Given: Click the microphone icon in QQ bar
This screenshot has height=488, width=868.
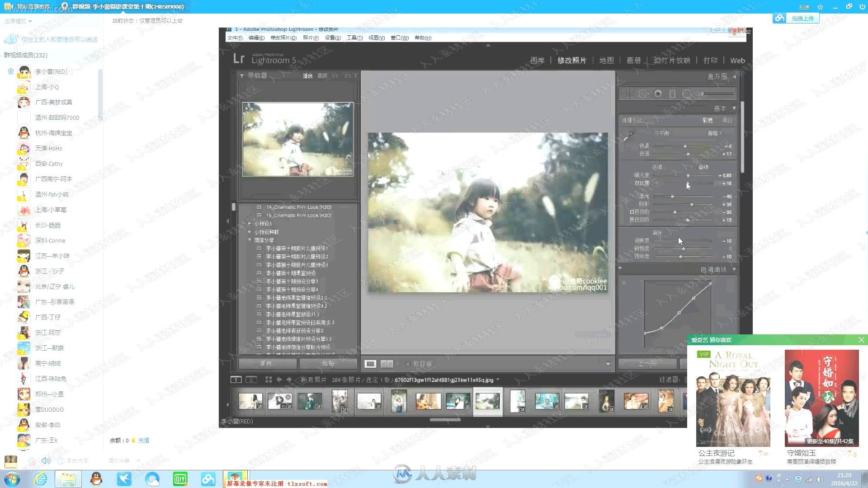Looking at the screenshot, I should pos(32,460).
